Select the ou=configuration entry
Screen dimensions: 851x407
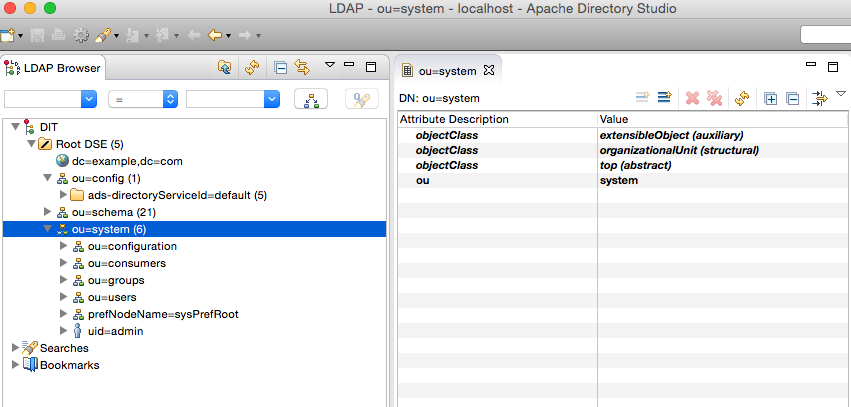132,246
